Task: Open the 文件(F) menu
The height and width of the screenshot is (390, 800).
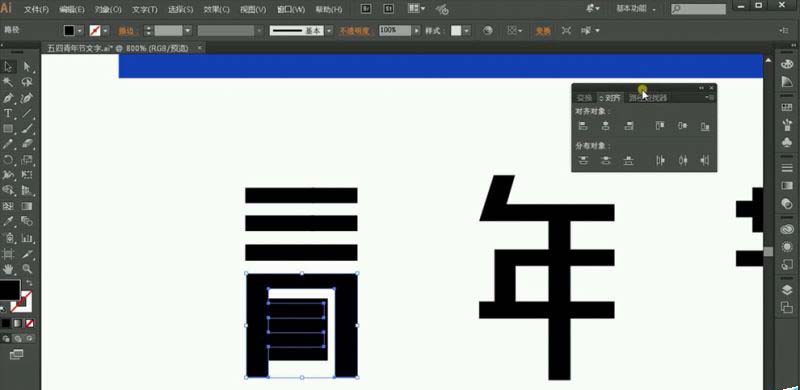Action: coord(37,9)
